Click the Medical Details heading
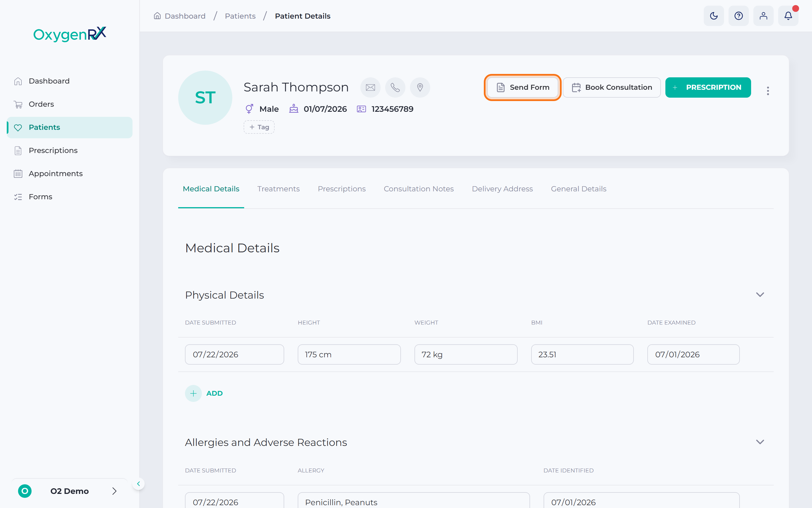Image resolution: width=812 pixels, height=508 pixels. 232,248
